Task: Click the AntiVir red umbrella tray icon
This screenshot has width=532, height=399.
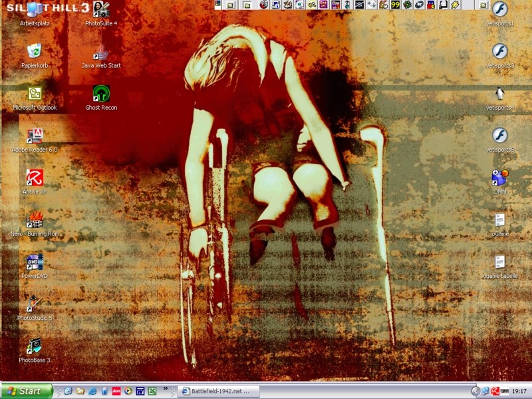Action: [x=495, y=391]
